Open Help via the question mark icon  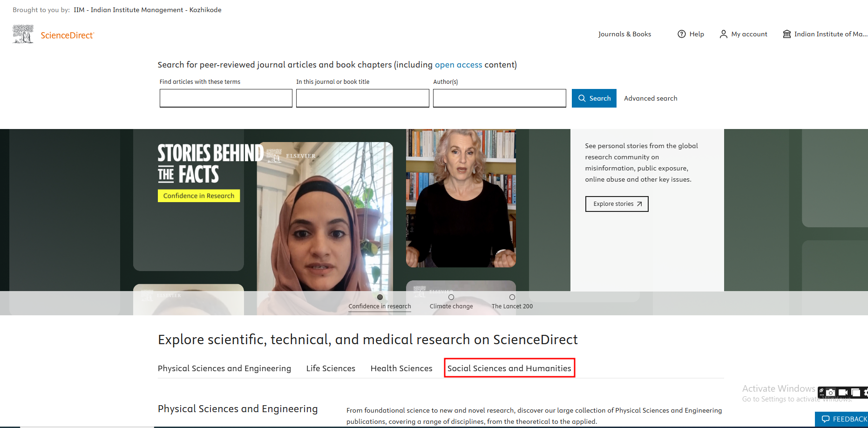pyautogui.click(x=681, y=34)
